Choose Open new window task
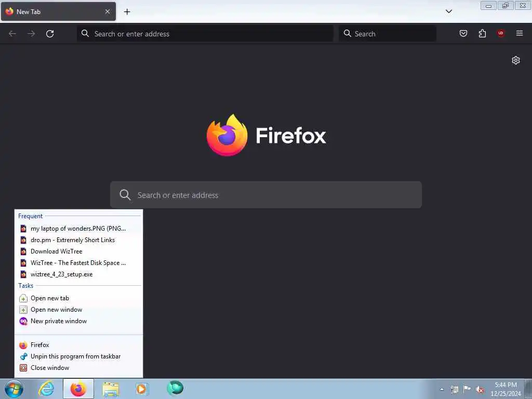The width and height of the screenshot is (532, 399). click(x=78, y=310)
